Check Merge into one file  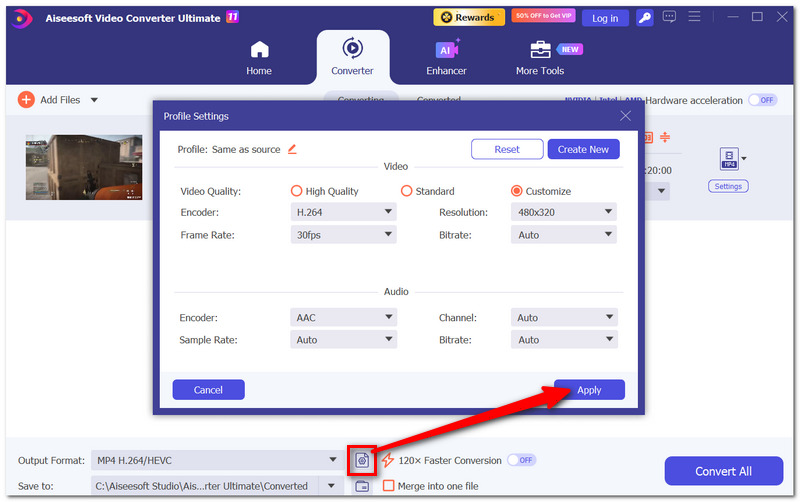388,486
